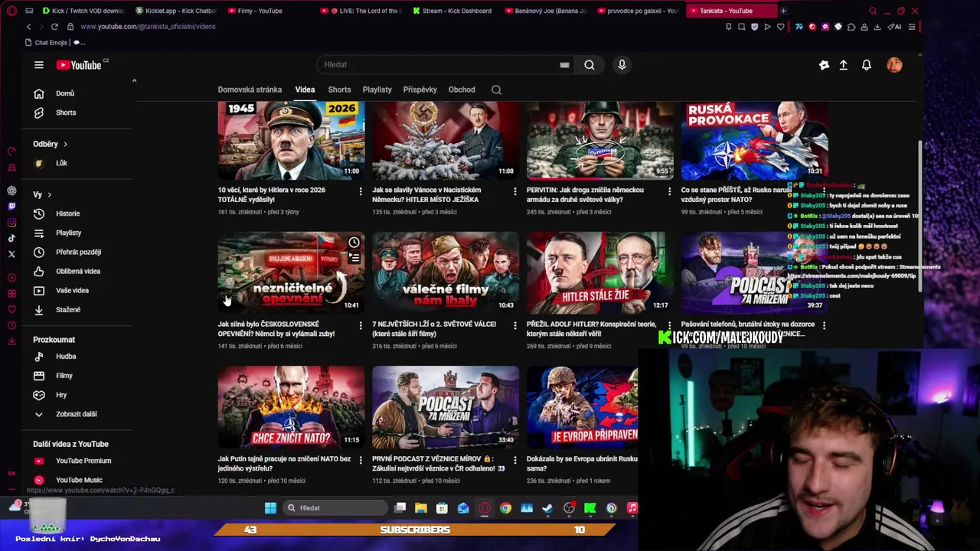Click the YouTube search field Hledat

coord(444,65)
